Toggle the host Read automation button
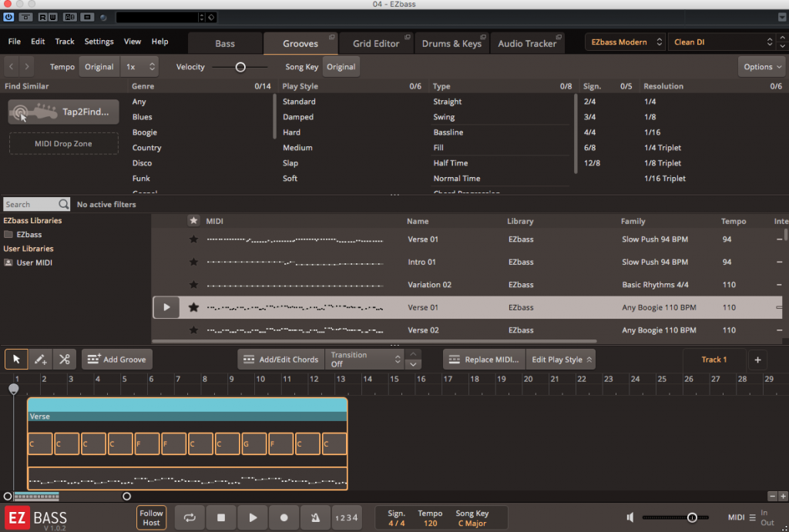Viewport: 789px width, 532px height. [43, 17]
